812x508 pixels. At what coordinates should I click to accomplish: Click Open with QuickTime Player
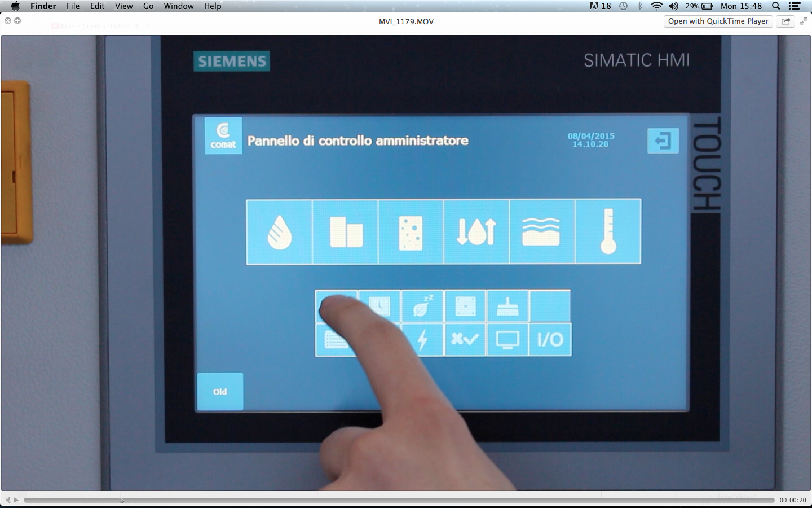(x=717, y=21)
